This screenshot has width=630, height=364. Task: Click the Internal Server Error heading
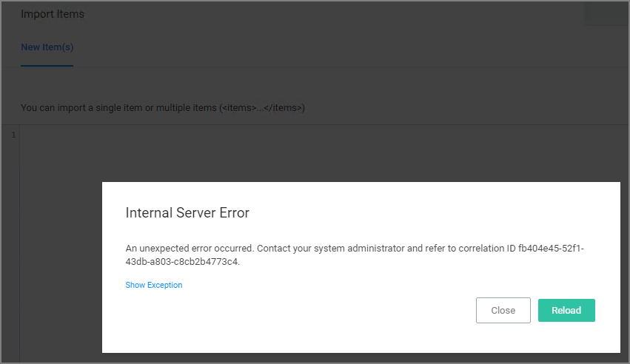point(187,213)
